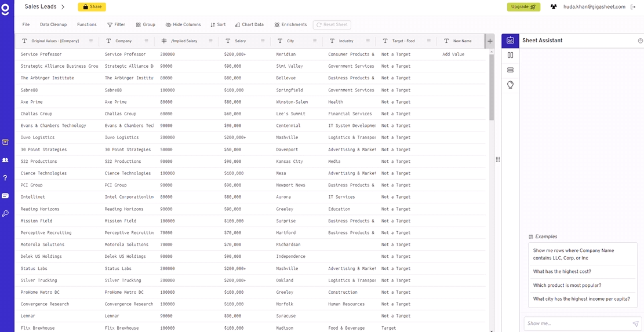Open the rows panel icon
The height and width of the screenshot is (332, 644).
pos(511,70)
